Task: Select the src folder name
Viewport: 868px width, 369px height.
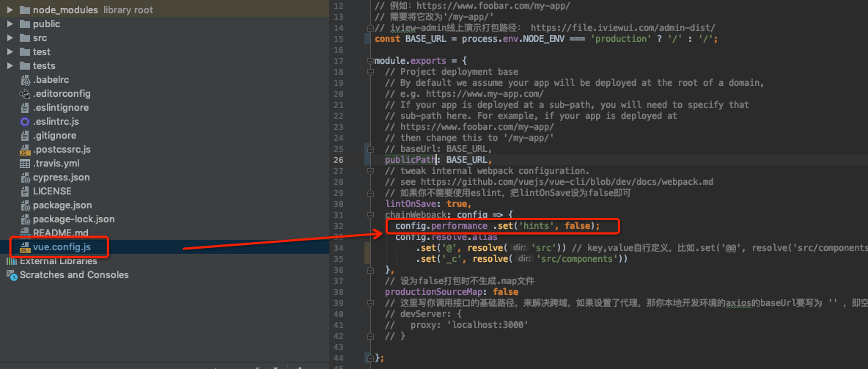Action: click(40, 37)
